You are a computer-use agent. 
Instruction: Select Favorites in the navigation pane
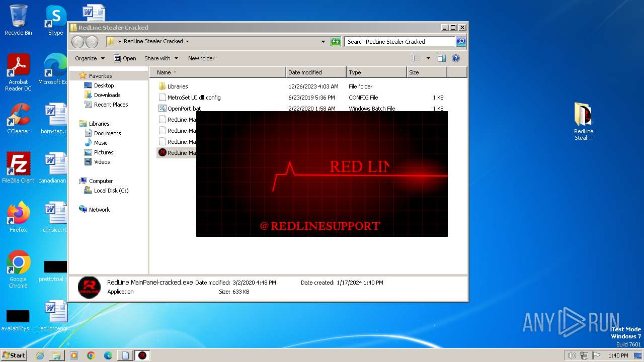coord(100,76)
